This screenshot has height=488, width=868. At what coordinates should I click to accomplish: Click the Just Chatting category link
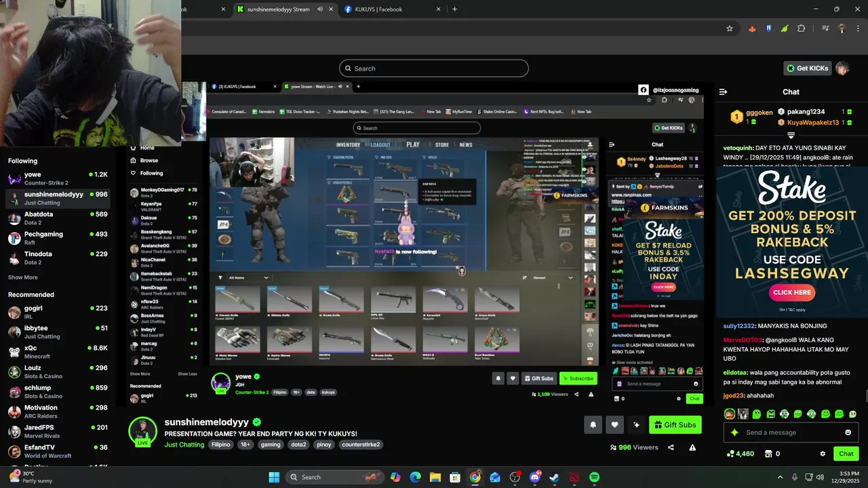[184, 445]
